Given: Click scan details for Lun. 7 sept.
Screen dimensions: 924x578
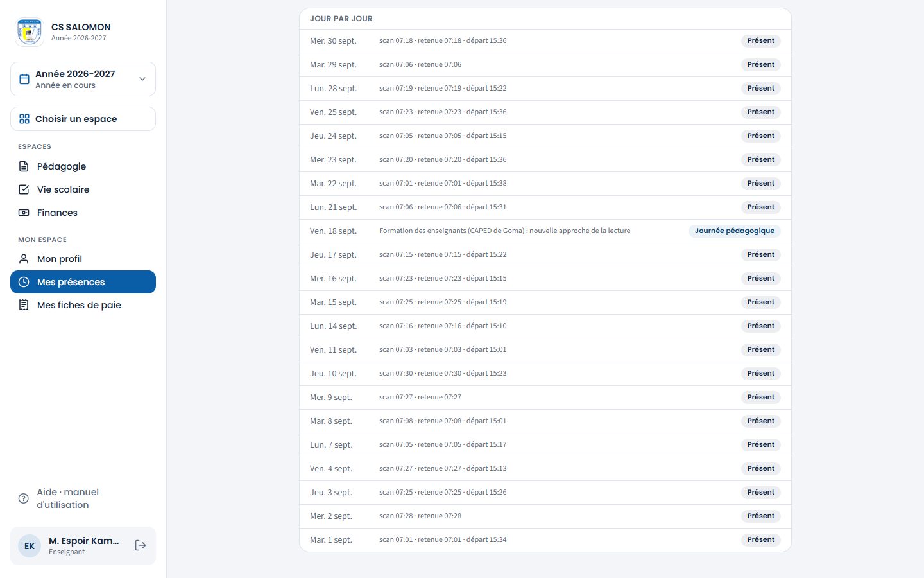Looking at the screenshot, I should [x=443, y=444].
